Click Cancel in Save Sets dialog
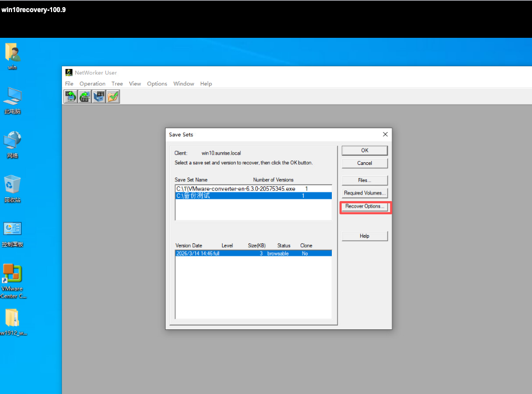The width and height of the screenshot is (532, 394). pyautogui.click(x=364, y=163)
